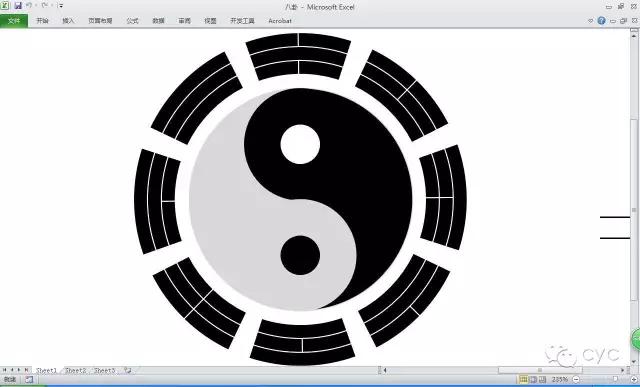Click the macro recording icon in status bar
Viewport: 640px width, 387px height.
click(29, 380)
